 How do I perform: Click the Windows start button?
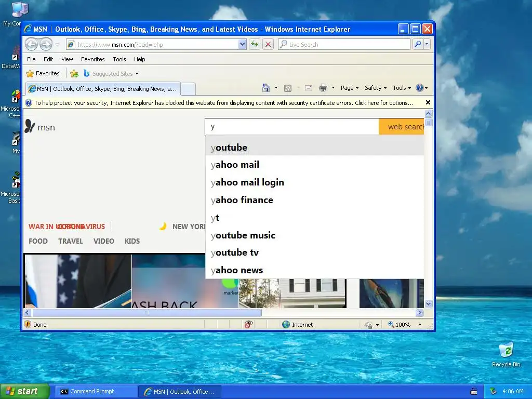point(24,392)
